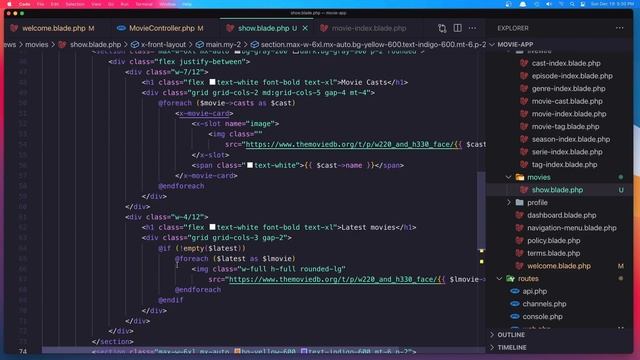Open tag-index.blade.php file

pyautogui.click(x=564, y=164)
